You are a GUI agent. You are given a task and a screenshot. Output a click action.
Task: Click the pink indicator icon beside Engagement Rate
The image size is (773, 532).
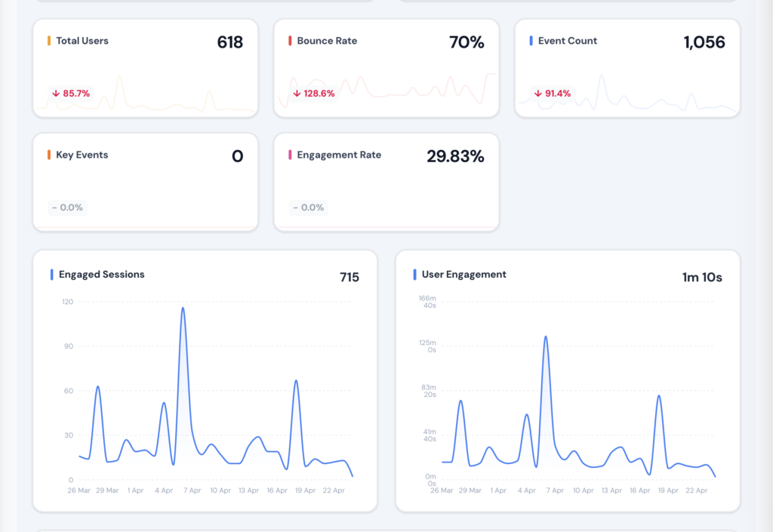[291, 155]
